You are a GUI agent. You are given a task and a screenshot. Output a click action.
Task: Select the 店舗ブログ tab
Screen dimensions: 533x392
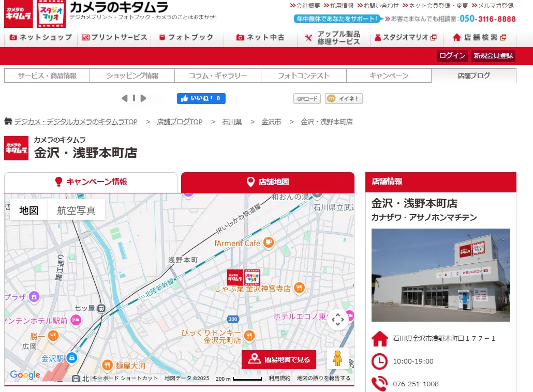tap(473, 76)
